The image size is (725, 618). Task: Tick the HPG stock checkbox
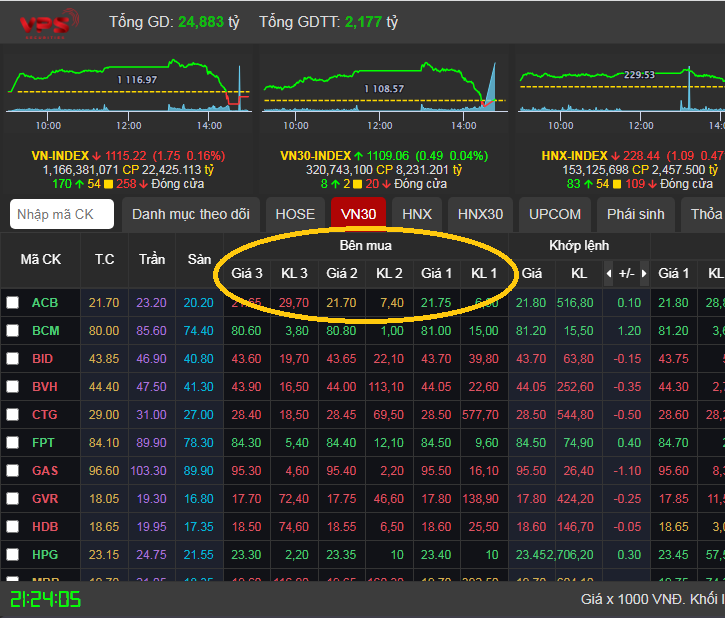(12, 554)
